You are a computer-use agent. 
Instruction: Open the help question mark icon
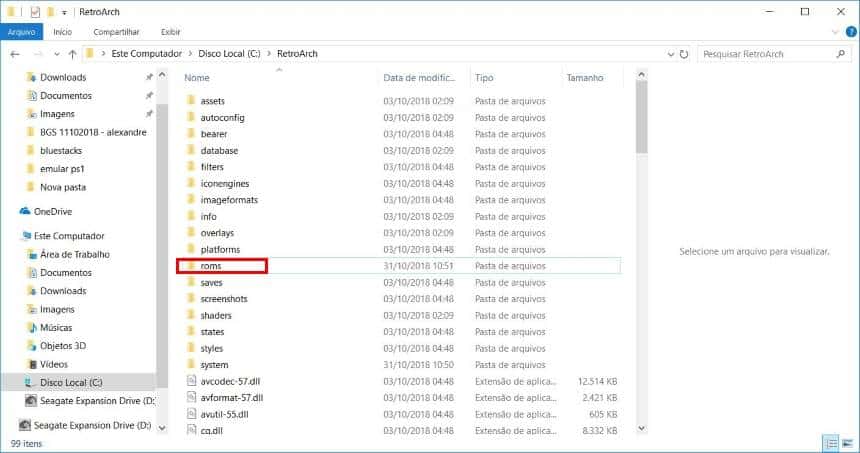point(851,32)
